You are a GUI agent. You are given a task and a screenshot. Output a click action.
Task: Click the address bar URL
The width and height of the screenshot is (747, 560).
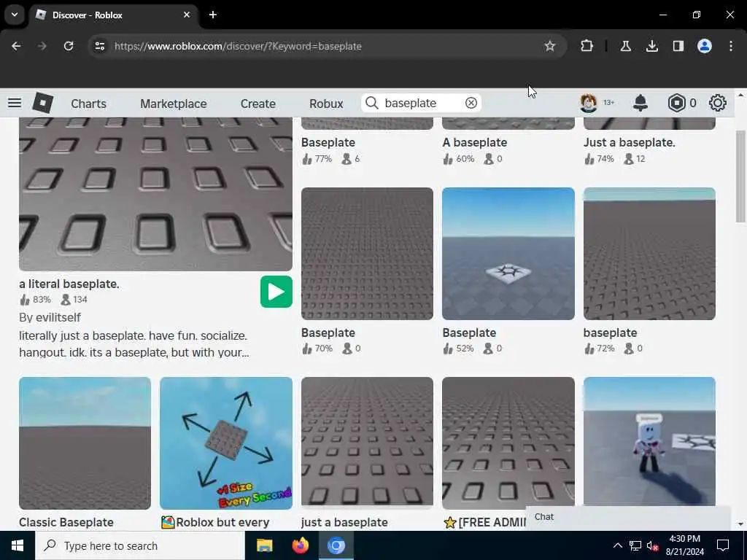coord(238,46)
